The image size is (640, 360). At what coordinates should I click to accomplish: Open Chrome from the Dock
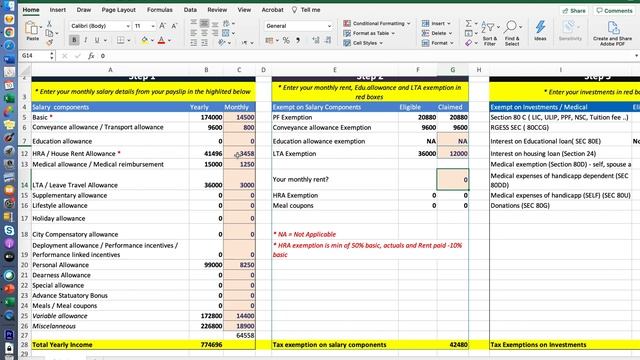[9, 32]
